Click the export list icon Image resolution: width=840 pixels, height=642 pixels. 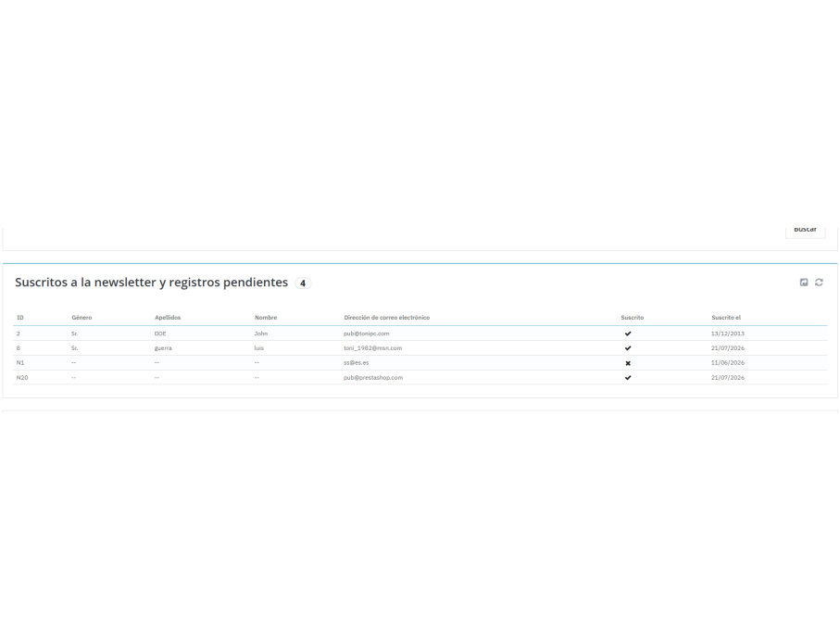tap(804, 283)
